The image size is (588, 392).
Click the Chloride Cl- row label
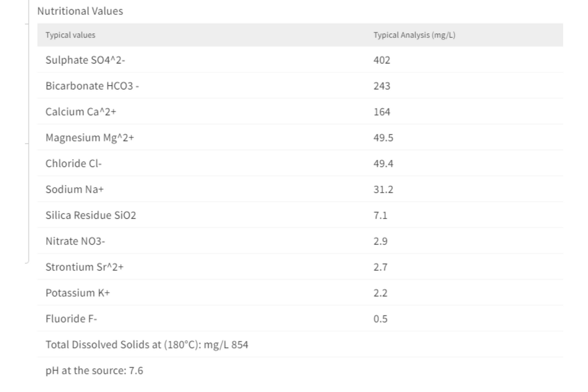tap(73, 163)
